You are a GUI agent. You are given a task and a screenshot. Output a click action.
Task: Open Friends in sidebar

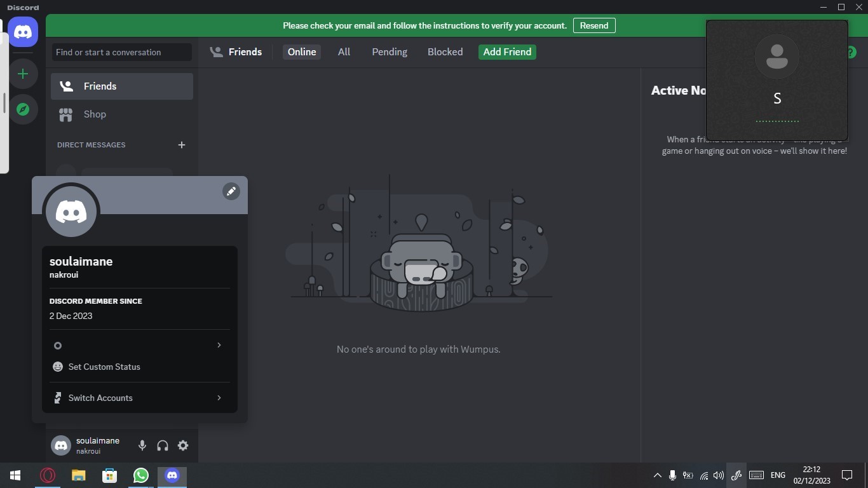tap(122, 86)
